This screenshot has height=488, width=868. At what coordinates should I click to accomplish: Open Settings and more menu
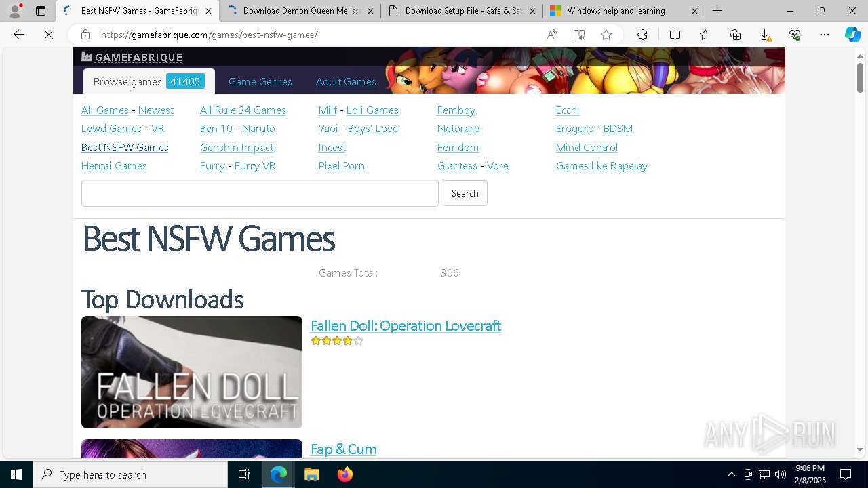(x=825, y=35)
